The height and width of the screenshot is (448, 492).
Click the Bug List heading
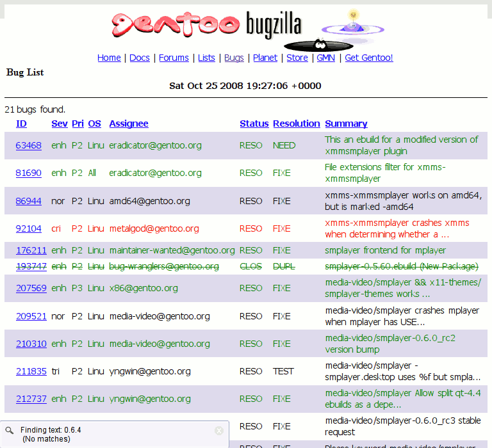pyautogui.click(x=25, y=72)
